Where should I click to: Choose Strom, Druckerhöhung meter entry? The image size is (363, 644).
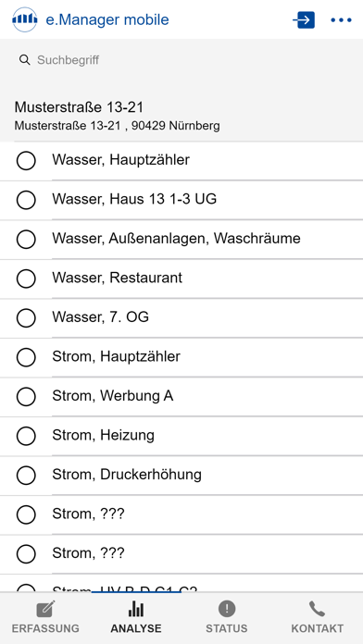point(181,476)
